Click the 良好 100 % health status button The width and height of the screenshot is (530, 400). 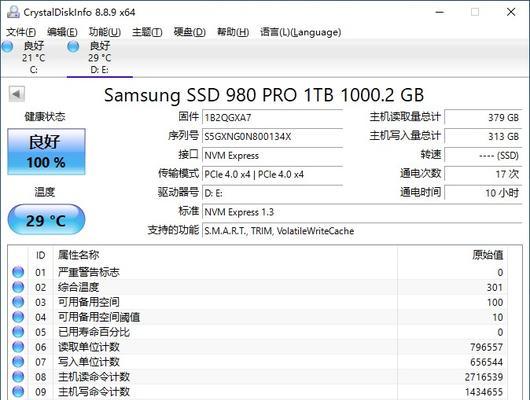click(x=46, y=151)
